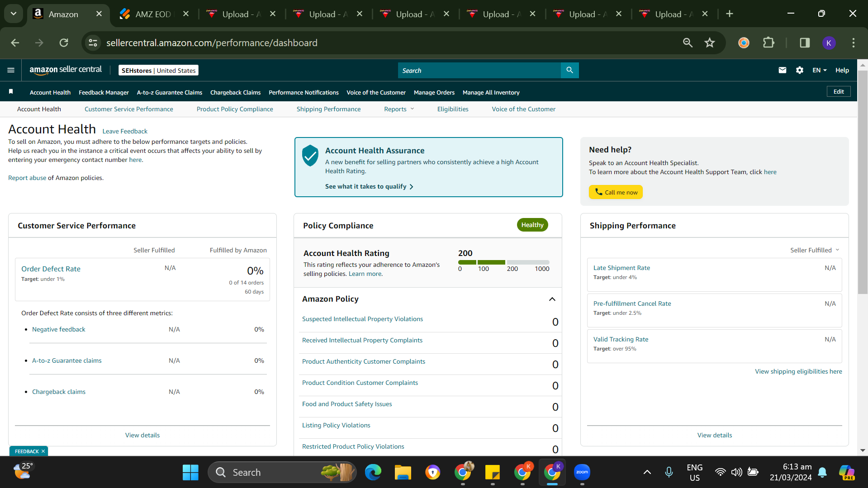Open Zoom from the taskbar
This screenshot has width=868, height=488.
click(x=582, y=472)
